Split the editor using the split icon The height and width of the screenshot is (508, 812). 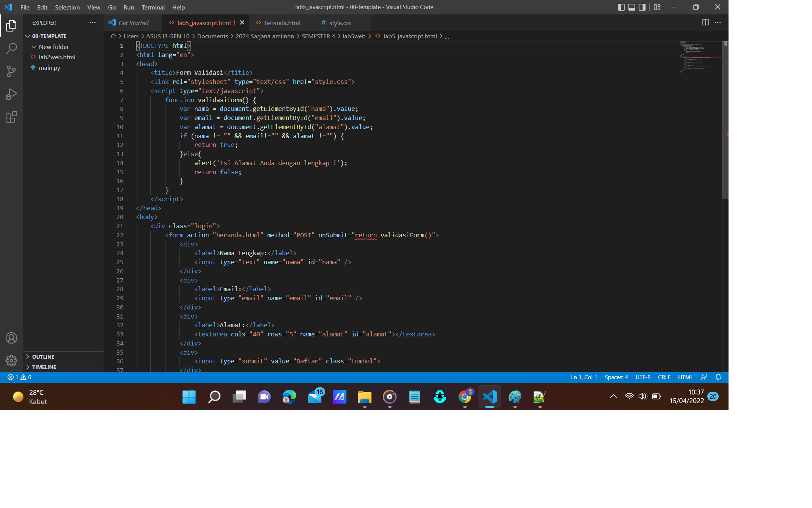[x=705, y=22]
